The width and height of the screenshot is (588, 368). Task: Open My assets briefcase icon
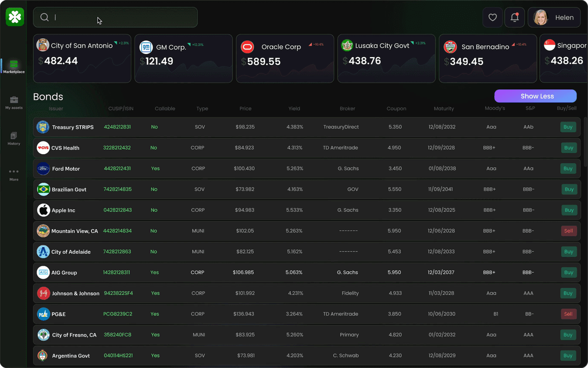point(14,100)
